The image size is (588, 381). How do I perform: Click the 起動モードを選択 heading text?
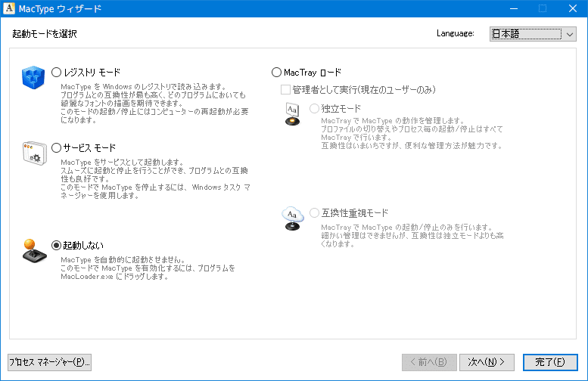(x=45, y=34)
